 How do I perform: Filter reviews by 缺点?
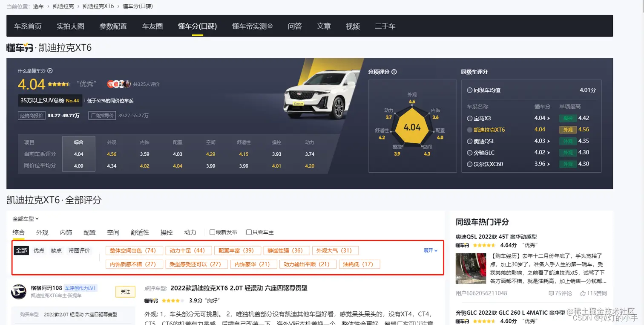56,251
